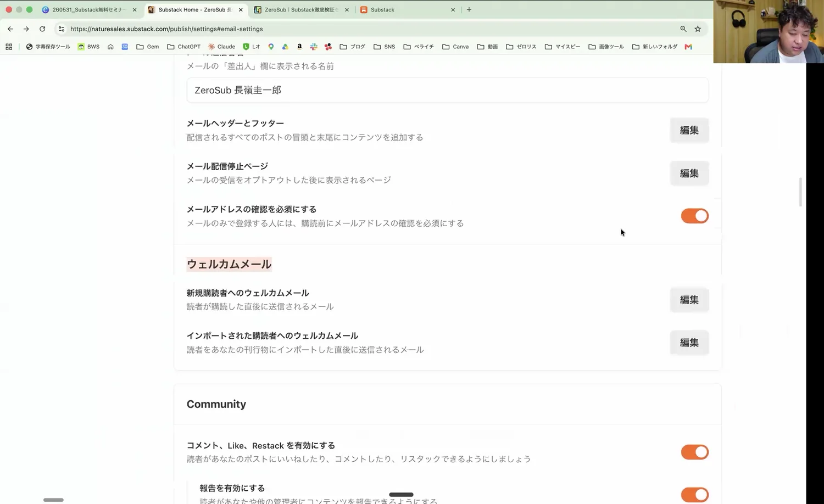Expand the ペライチ bookmarks folder
The width and height of the screenshot is (824, 504).
pos(419,47)
